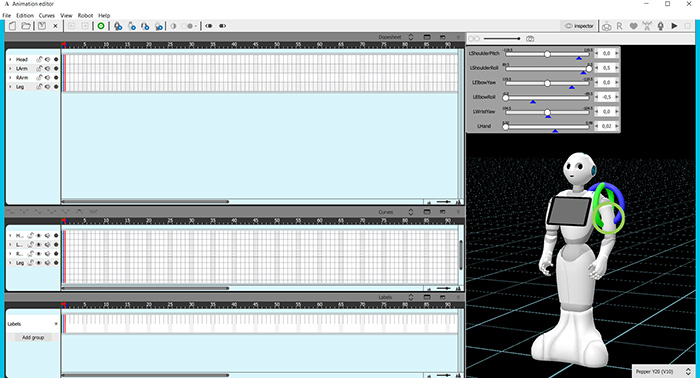Toggle lock on LArm row in Dopesheet

click(x=39, y=68)
